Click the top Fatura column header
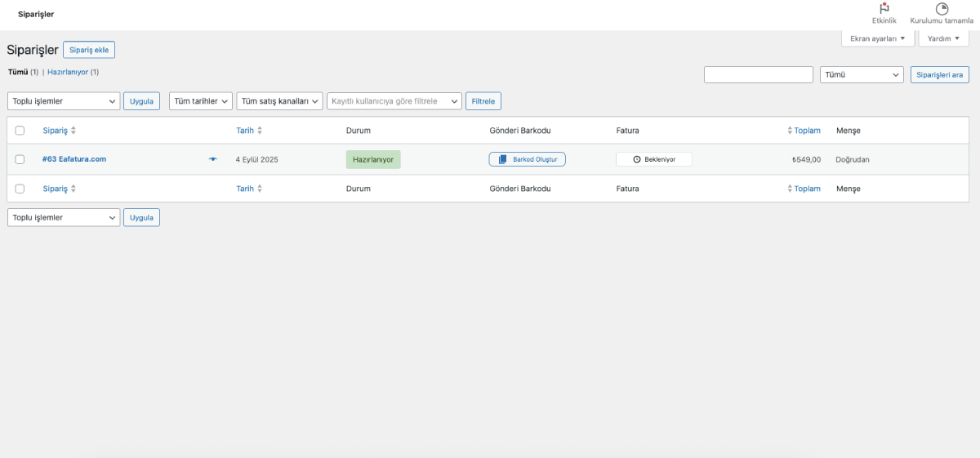 (x=628, y=131)
